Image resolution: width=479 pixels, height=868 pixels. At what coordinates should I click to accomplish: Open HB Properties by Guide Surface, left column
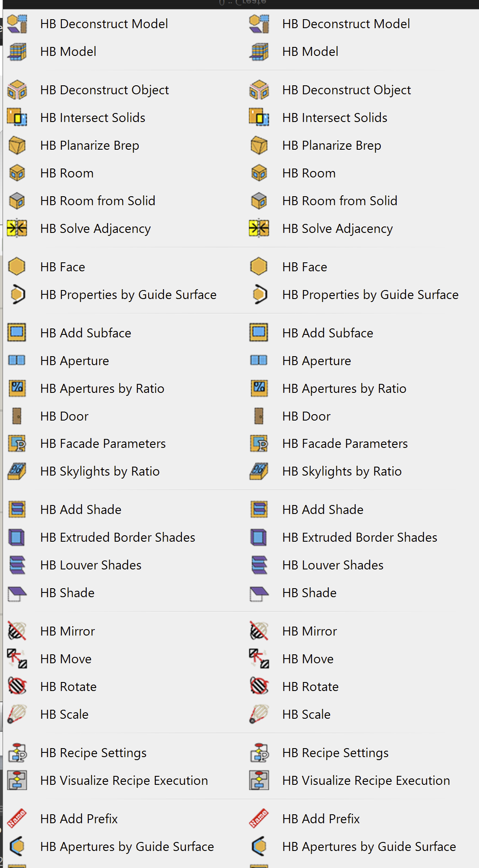pos(128,295)
